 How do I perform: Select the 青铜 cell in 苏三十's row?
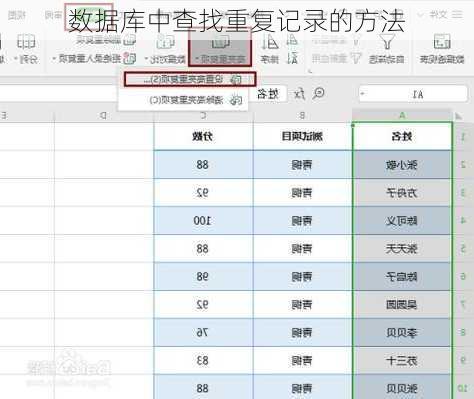[302, 361]
